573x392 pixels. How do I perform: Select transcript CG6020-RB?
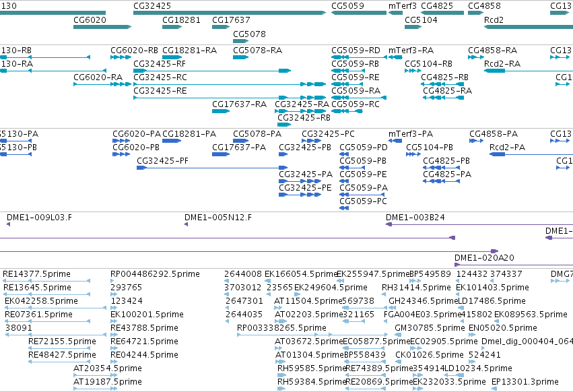[x=134, y=51]
